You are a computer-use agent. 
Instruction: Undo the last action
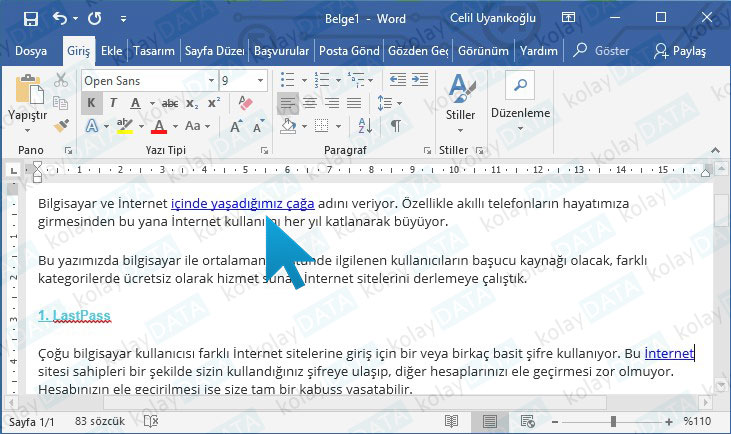(60, 19)
